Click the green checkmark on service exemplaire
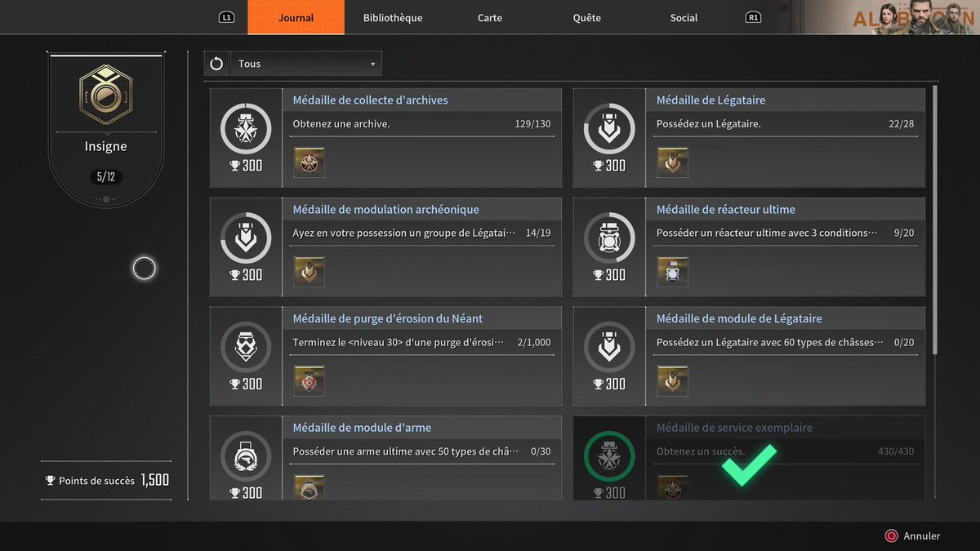Viewport: 980px width, 551px height. (749, 464)
